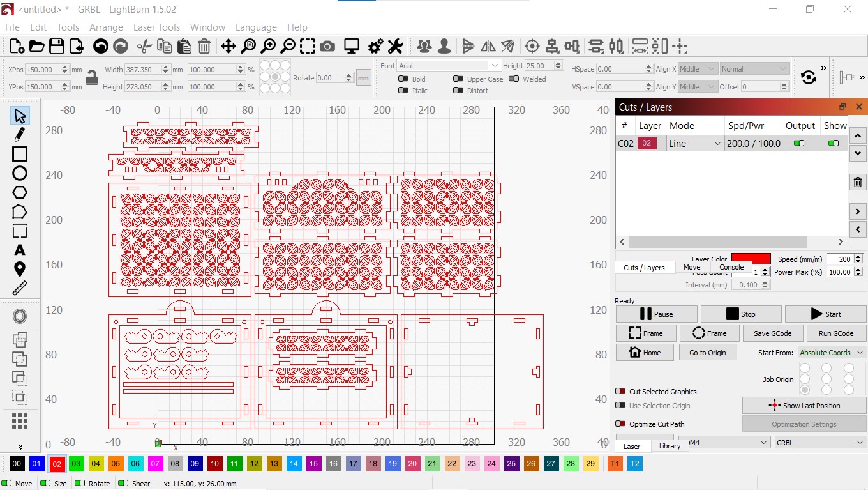This screenshot has width=868, height=490.
Task: Pick the blue 01 color swatch
Action: coord(37,464)
